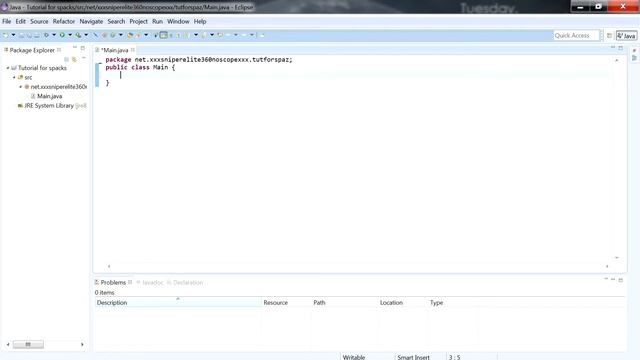
Task: Select Main.java in Package Explorer
Action: pos(49,96)
